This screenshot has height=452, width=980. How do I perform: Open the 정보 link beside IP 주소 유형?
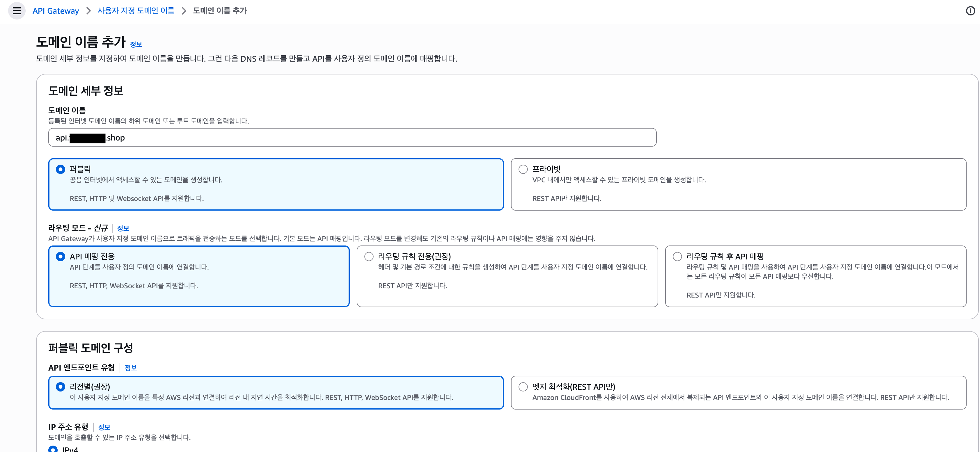pyautogui.click(x=104, y=427)
